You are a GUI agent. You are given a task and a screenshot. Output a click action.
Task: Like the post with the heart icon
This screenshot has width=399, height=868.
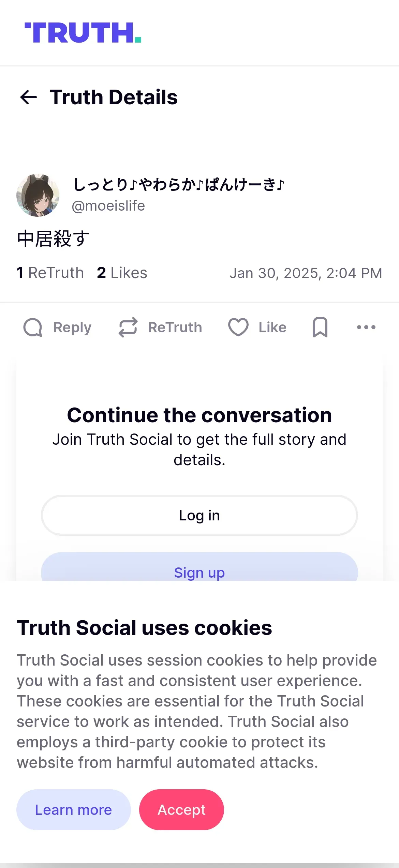[x=238, y=327]
